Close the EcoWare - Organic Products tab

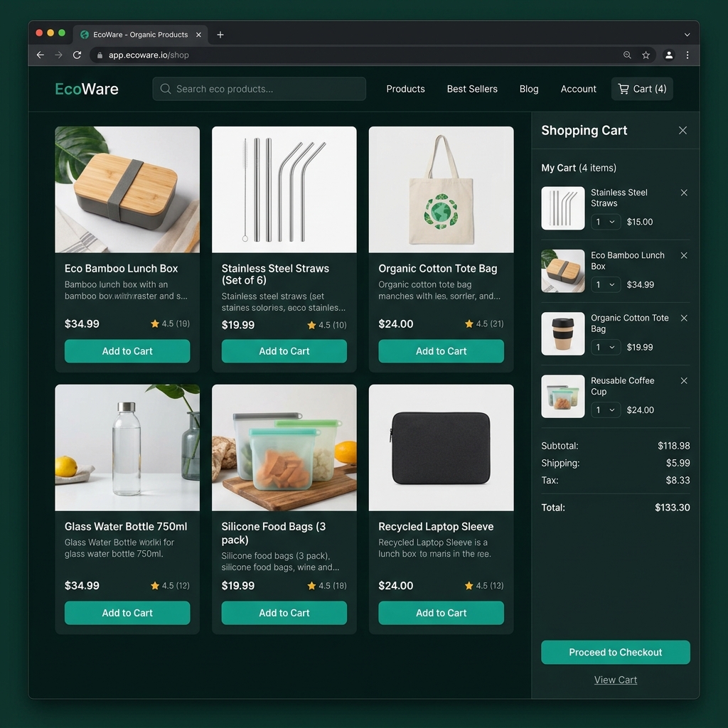198,34
